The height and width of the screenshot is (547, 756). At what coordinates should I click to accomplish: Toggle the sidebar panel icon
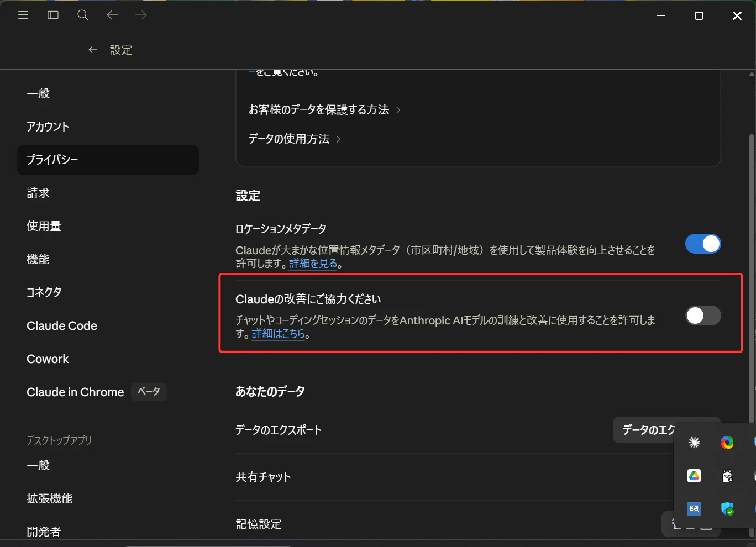click(53, 15)
